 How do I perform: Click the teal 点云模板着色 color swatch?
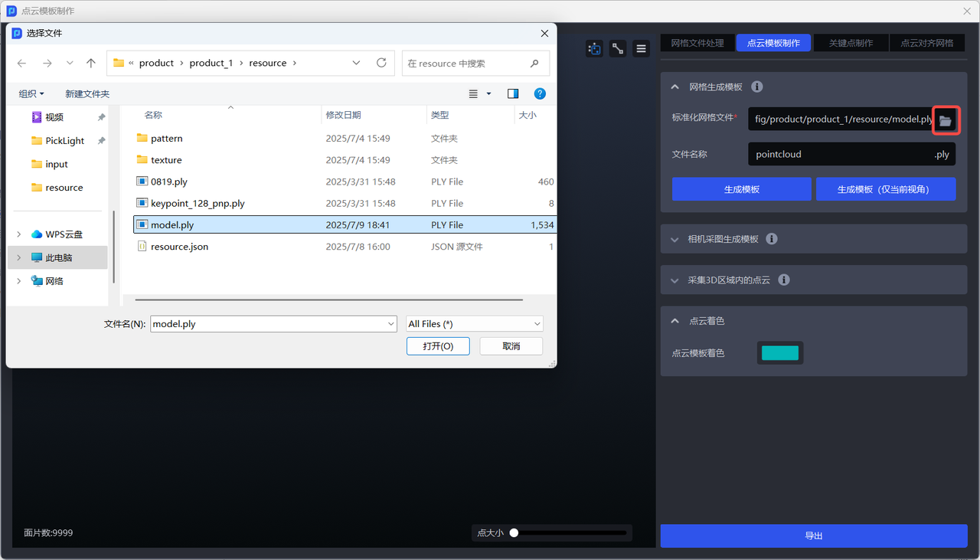point(780,353)
